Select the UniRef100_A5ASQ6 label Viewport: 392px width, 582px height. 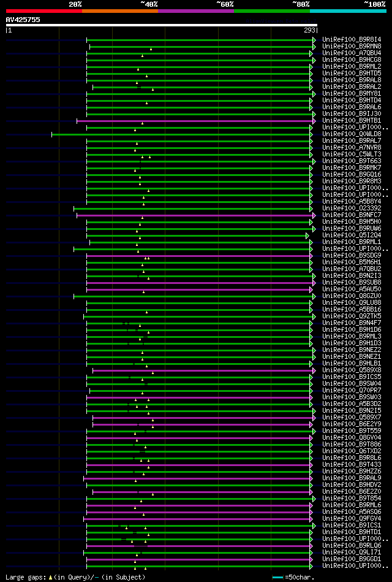(x=352, y=512)
